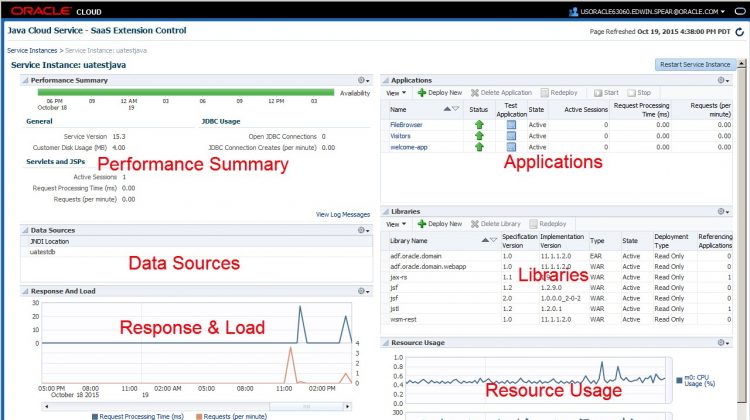Image resolution: width=750 pixels, height=420 pixels.
Task: Open the Applications panel gear menu
Action: click(x=723, y=80)
